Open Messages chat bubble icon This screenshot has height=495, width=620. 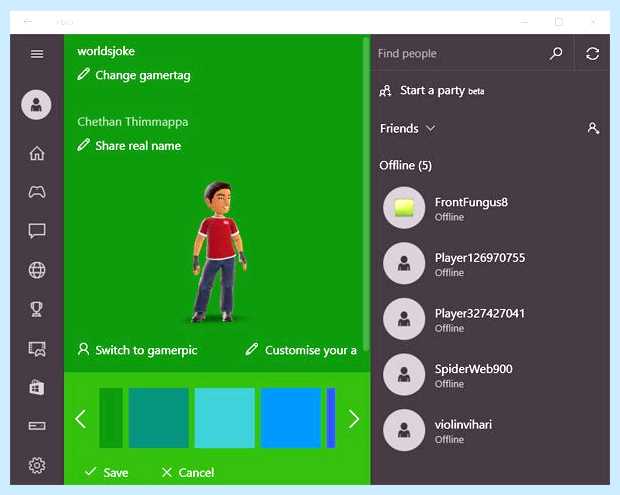coord(37,231)
